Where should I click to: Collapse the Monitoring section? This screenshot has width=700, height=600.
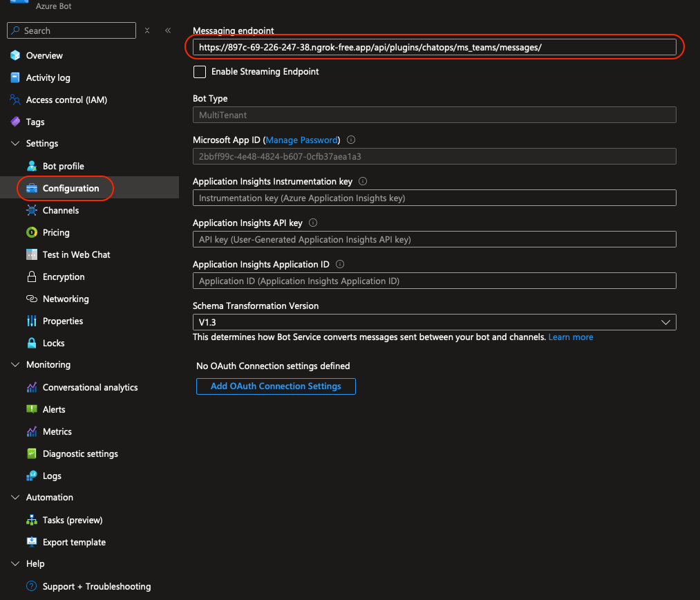[15, 365]
